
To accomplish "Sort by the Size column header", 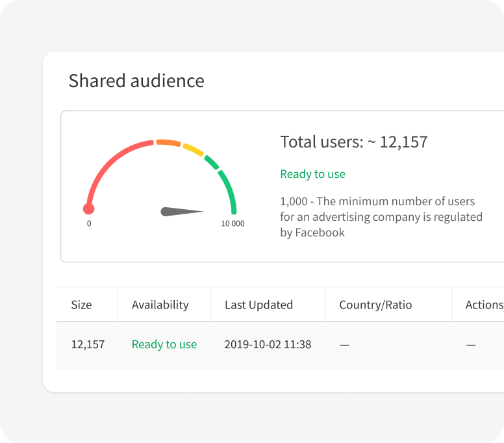I will point(81,305).
